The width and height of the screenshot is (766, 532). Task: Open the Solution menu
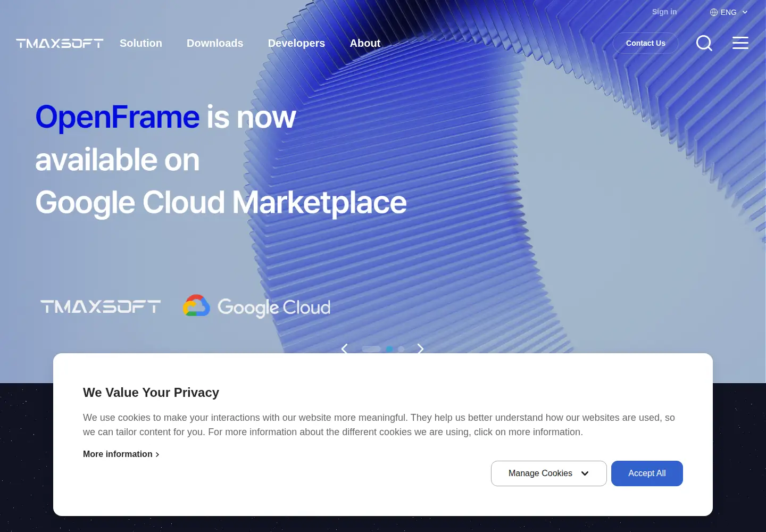141,43
